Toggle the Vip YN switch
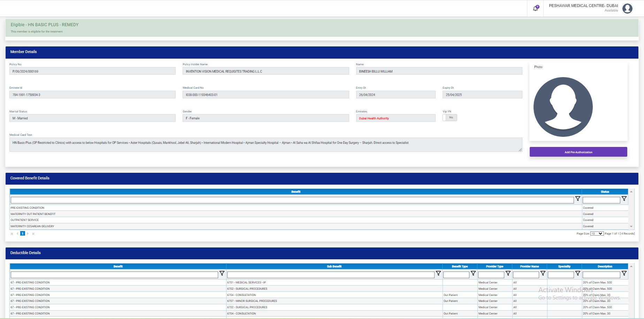The height and width of the screenshot is (319, 644). (x=450, y=118)
